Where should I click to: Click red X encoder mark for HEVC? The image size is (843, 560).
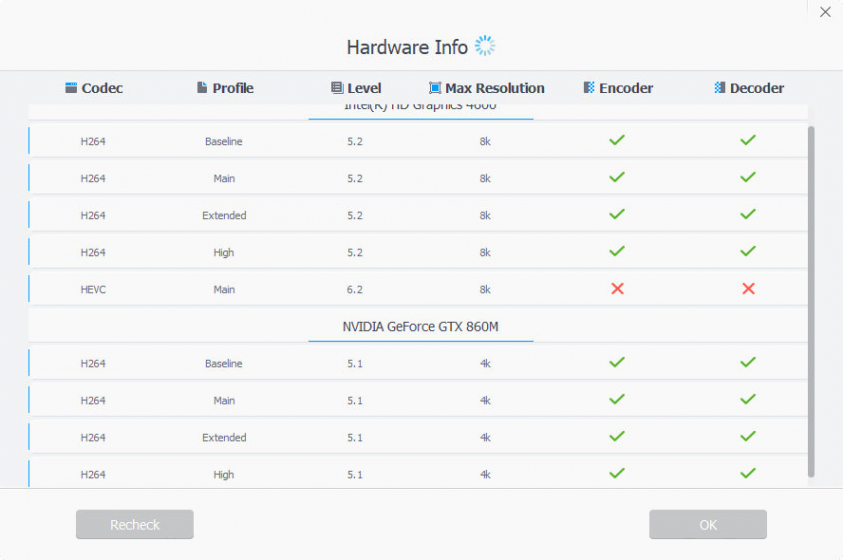tap(617, 289)
